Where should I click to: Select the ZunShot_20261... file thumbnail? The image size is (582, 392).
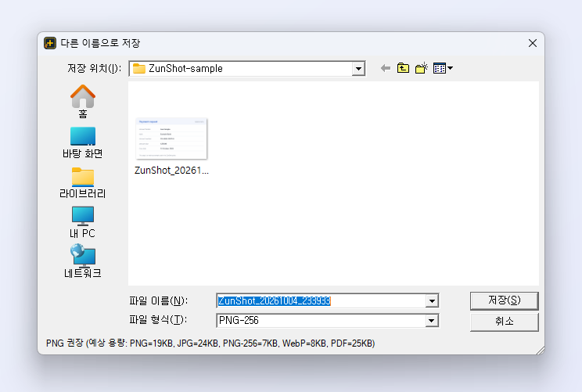[x=171, y=138]
